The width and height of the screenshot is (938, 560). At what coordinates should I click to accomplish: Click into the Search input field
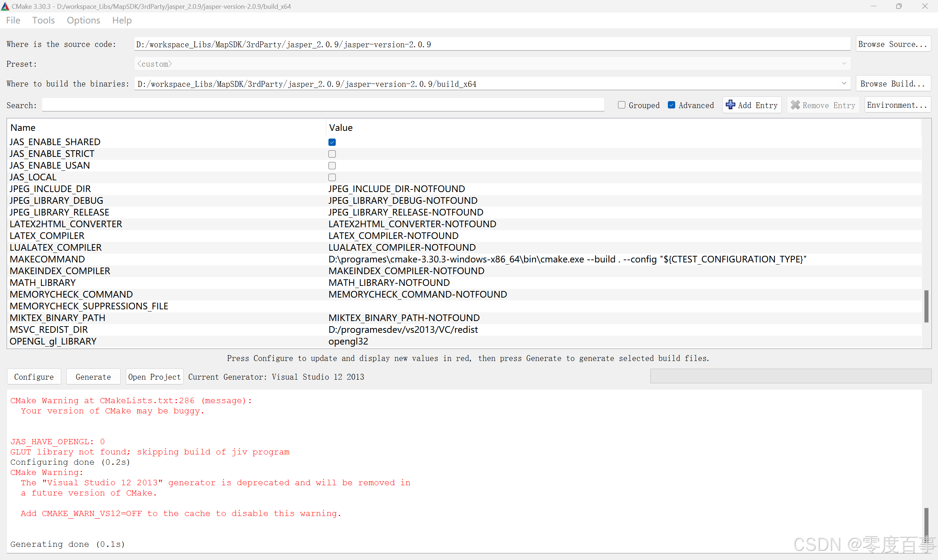pos(323,105)
